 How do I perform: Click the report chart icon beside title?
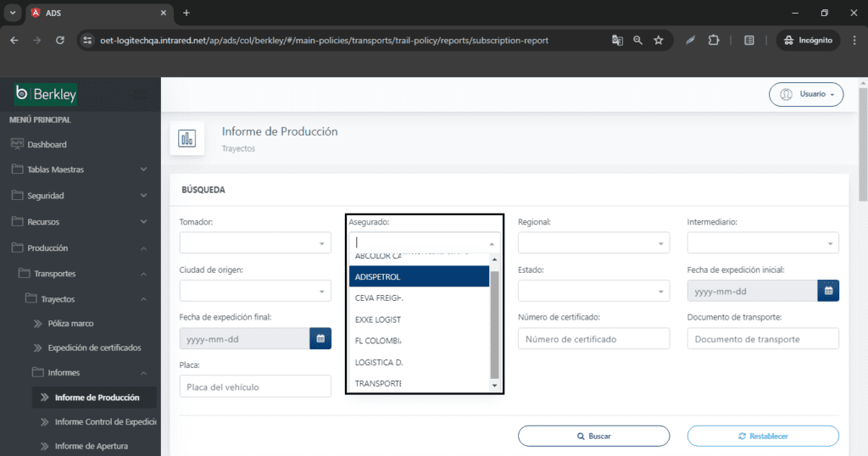pyautogui.click(x=187, y=138)
